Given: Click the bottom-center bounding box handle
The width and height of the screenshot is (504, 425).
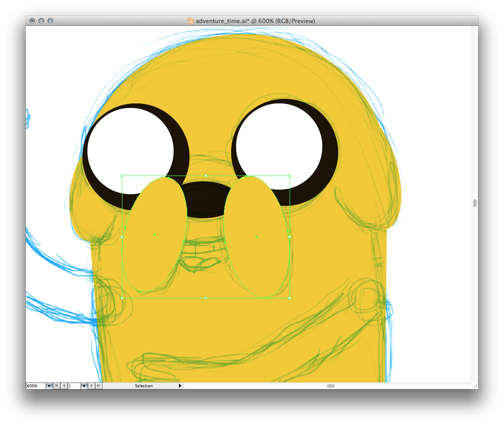Looking at the screenshot, I should click(206, 298).
